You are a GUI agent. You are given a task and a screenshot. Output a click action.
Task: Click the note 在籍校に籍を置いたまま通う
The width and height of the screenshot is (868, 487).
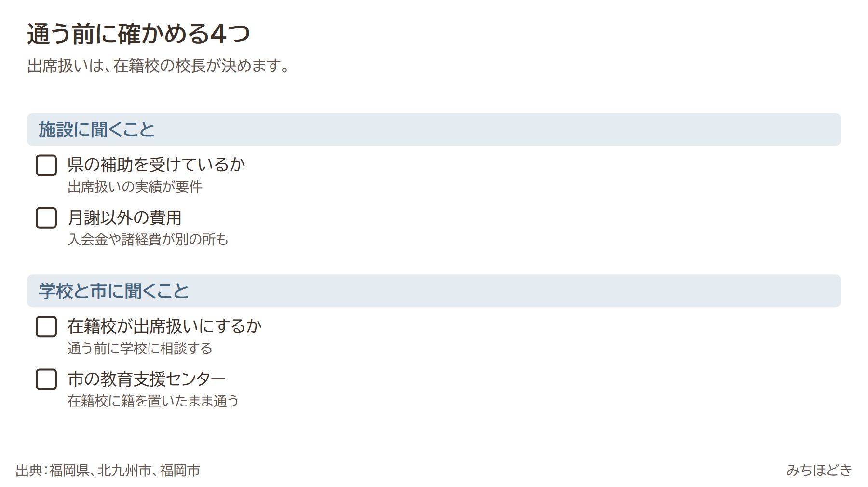click(153, 401)
